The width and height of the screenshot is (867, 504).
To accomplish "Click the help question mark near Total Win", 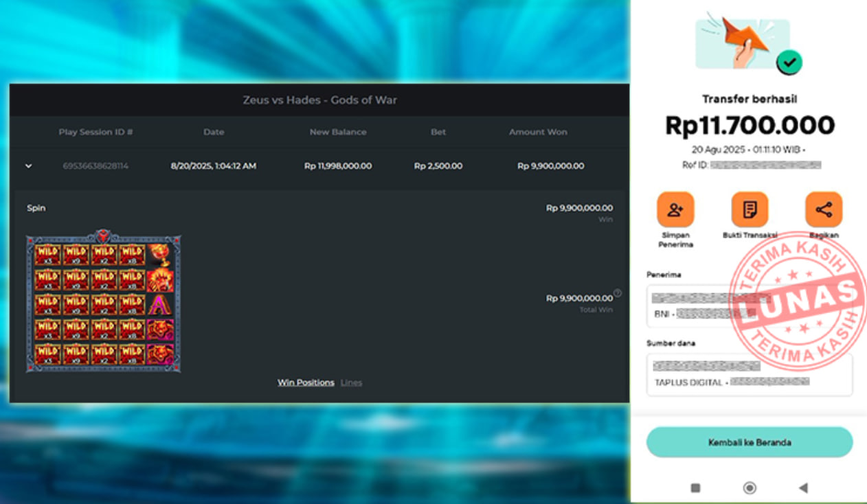I will click(x=618, y=293).
